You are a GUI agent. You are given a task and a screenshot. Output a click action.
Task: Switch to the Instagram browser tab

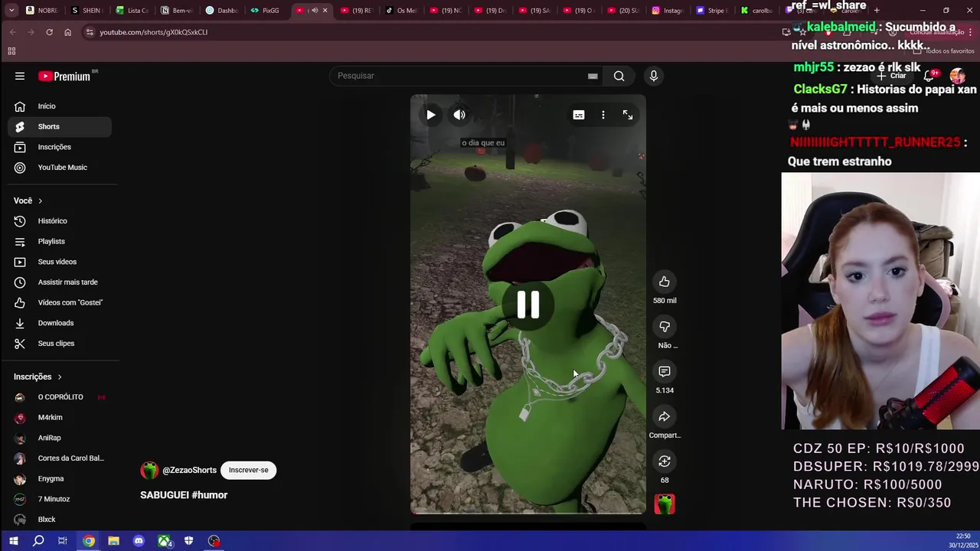tap(668, 11)
